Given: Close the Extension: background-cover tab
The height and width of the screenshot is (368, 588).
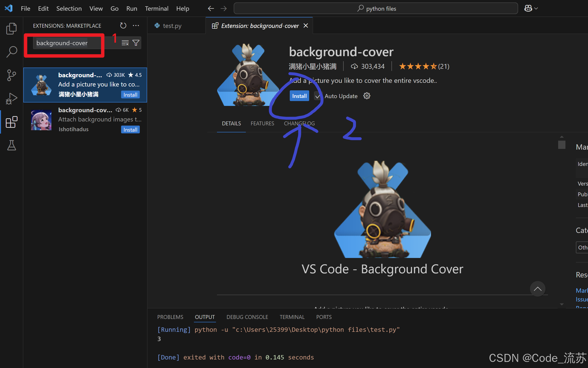Looking at the screenshot, I should (306, 26).
